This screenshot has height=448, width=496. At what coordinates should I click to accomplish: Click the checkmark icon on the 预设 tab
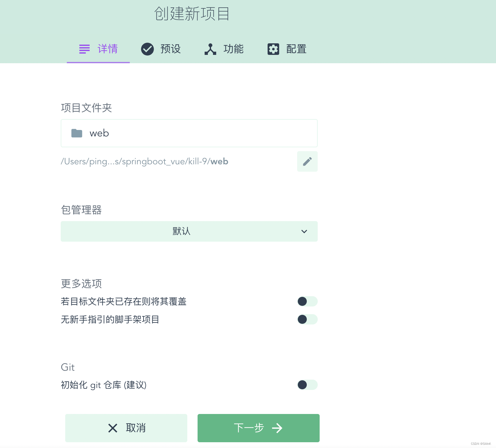click(147, 49)
